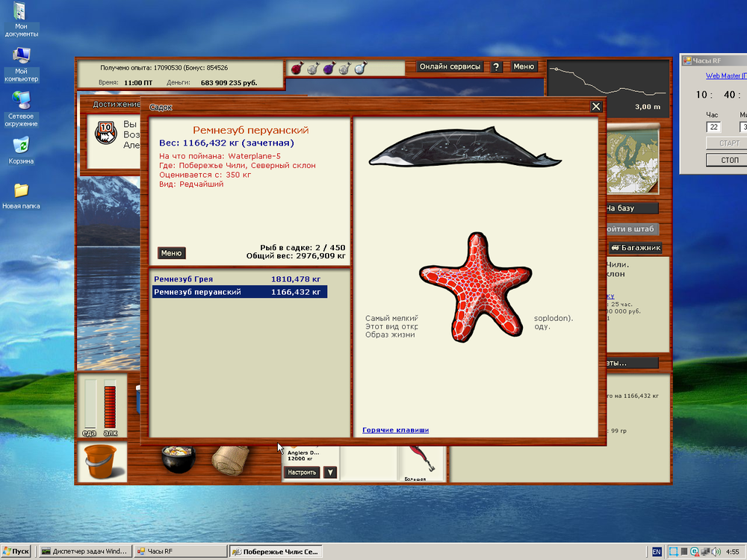The height and width of the screenshot is (560, 747).
Task: Expand the dropdown arrow beside Настроить
Action: tap(329, 472)
